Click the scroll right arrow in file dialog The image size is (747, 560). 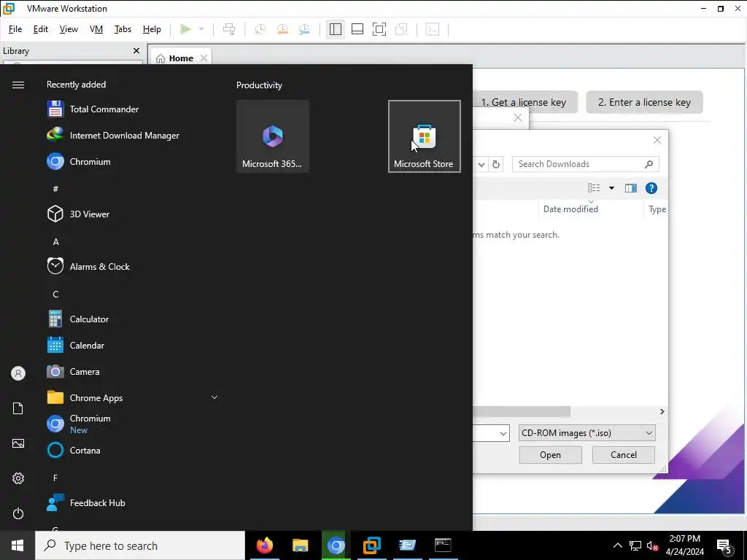[662, 411]
